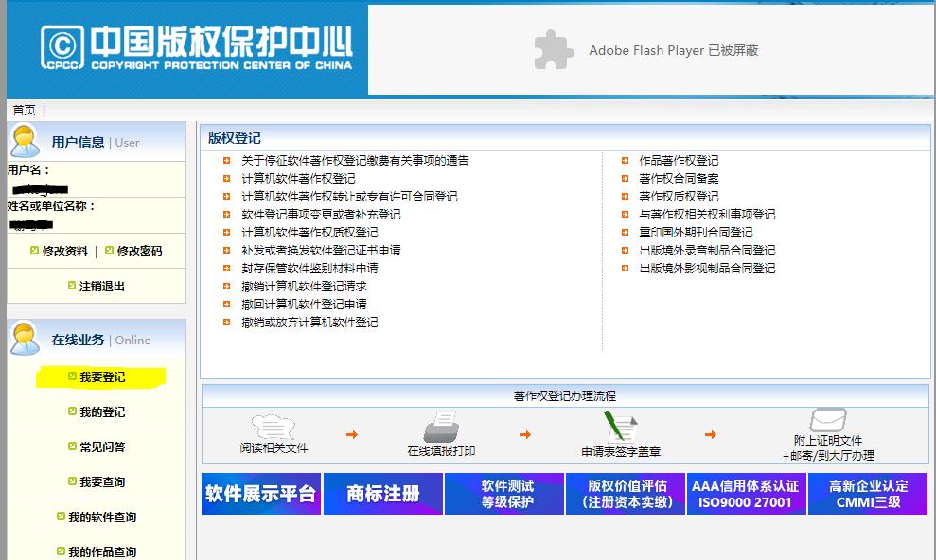Click the 商标注册 banner button
The width and height of the screenshot is (936, 560).
(x=381, y=492)
